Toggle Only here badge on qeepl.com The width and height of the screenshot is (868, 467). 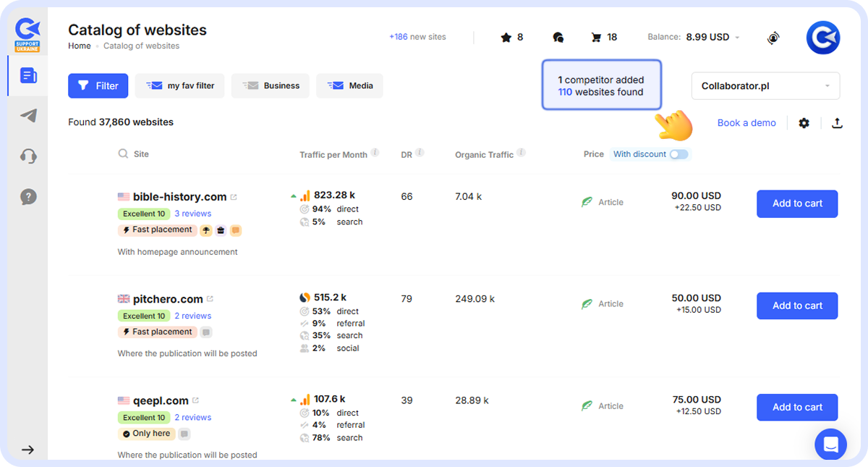tap(147, 433)
